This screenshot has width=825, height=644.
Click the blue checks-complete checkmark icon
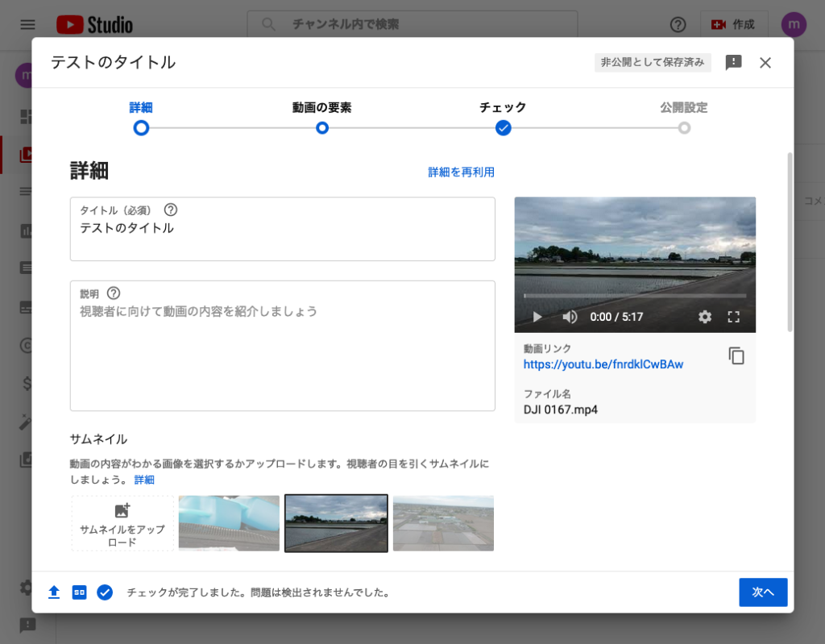pos(105,592)
